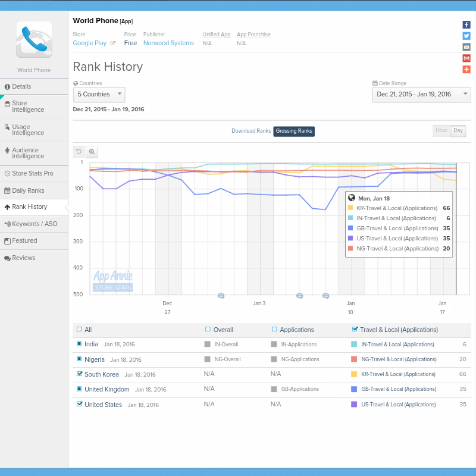Toggle the Nigeria row checkbox

pos(79,359)
